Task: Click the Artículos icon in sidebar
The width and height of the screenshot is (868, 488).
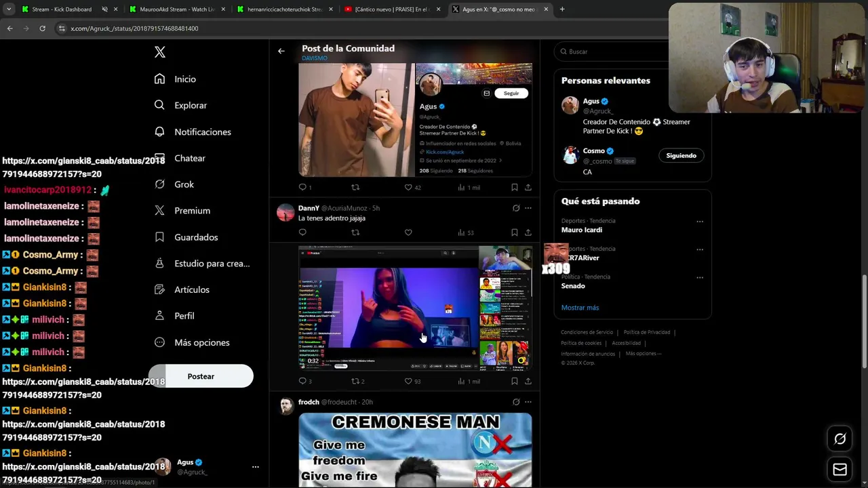Action: [159, 289]
